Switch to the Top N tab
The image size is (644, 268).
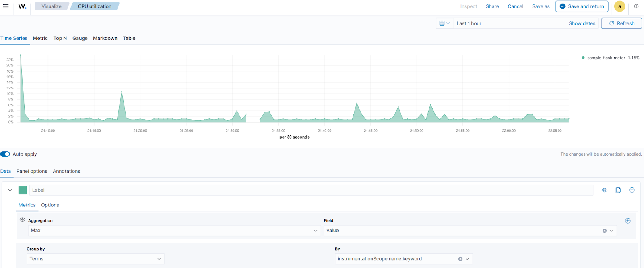pyautogui.click(x=60, y=38)
